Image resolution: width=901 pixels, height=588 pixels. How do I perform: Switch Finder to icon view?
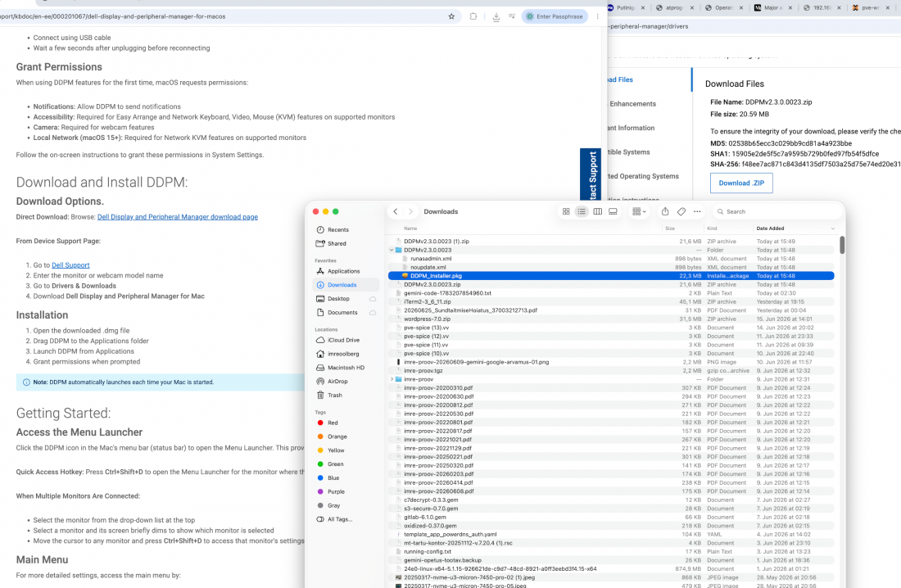point(566,211)
